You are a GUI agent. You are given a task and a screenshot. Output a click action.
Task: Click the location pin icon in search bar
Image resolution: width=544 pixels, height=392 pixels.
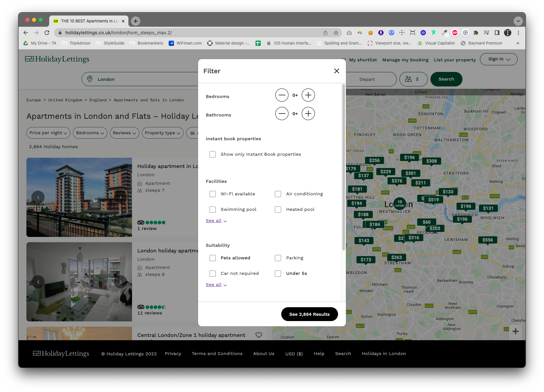pos(89,79)
